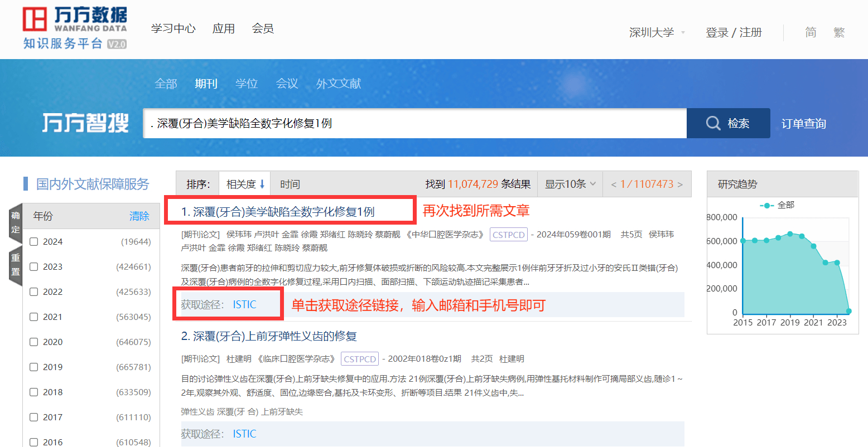Open the 显示10条 results-per-page dropdown
The width and height of the screenshot is (868, 447).
click(x=570, y=184)
